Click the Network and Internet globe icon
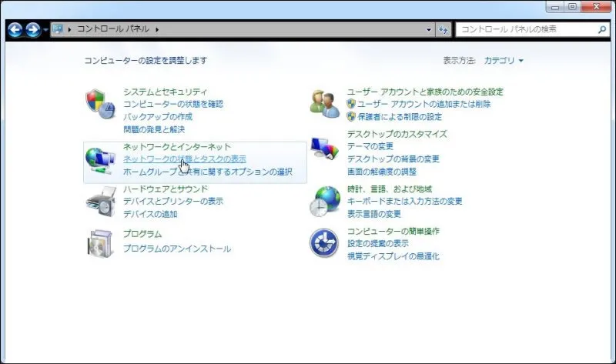616x364 pixels. (100, 159)
